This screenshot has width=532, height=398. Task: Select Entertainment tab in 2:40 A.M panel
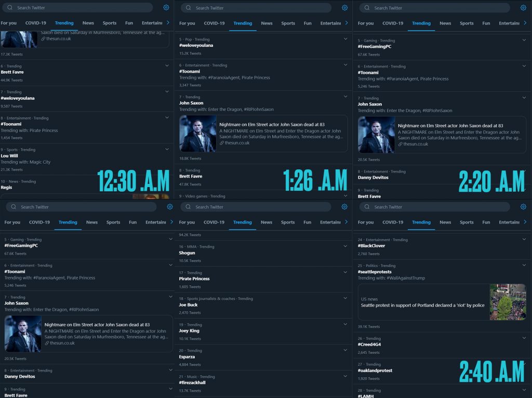pyautogui.click(x=509, y=222)
